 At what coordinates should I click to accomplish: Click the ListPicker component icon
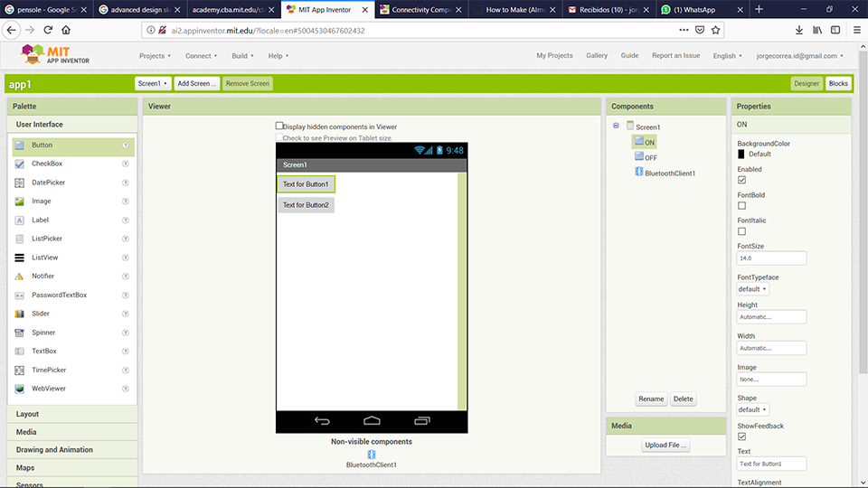pyautogui.click(x=19, y=239)
